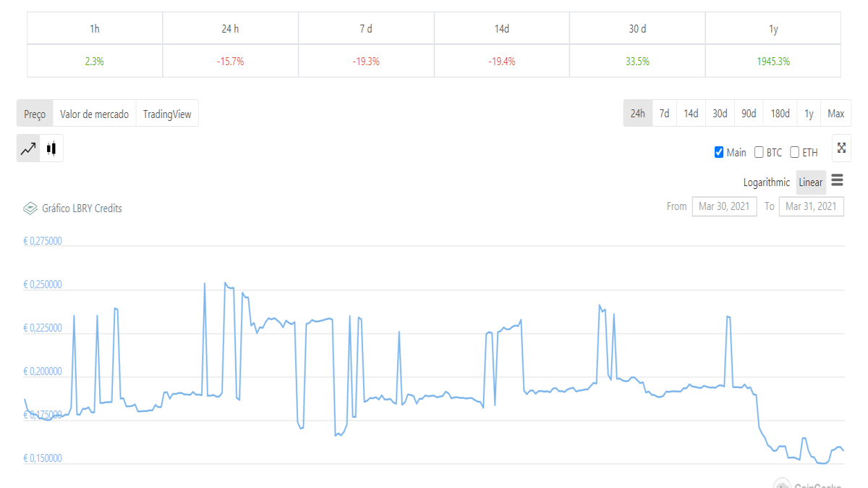Image resolution: width=868 pixels, height=488 pixels.
Task: Click the € 0,200000 axis label
Action: pyautogui.click(x=43, y=371)
